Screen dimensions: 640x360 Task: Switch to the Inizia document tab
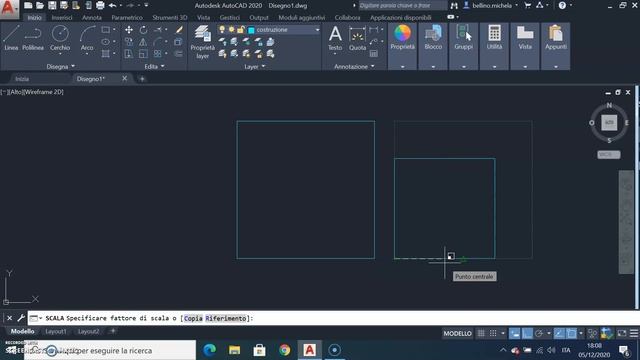pos(22,79)
